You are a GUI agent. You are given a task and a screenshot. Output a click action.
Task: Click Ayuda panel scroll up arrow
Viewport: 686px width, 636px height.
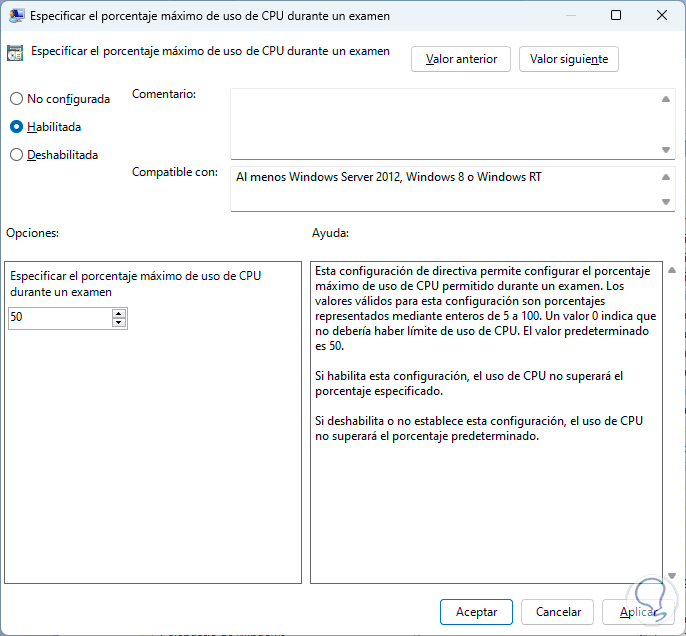[672, 270]
